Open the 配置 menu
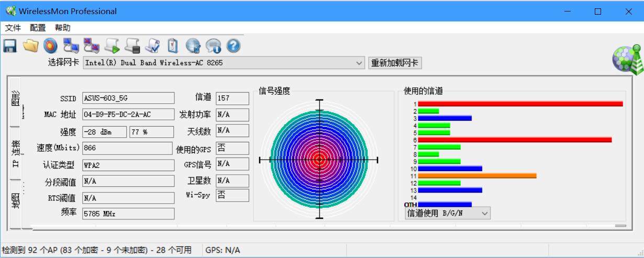Viewport: 644px width, 258px height. tap(38, 28)
